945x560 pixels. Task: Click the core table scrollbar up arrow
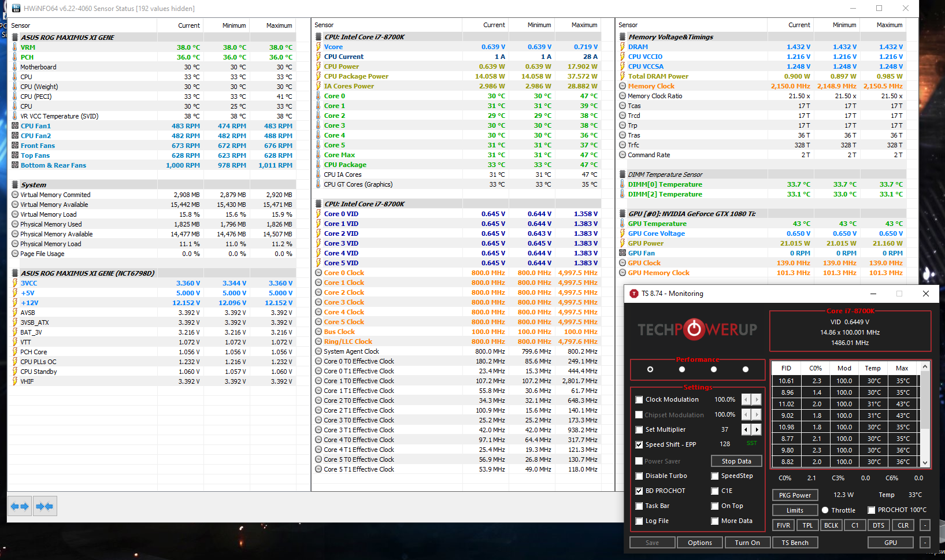(925, 366)
